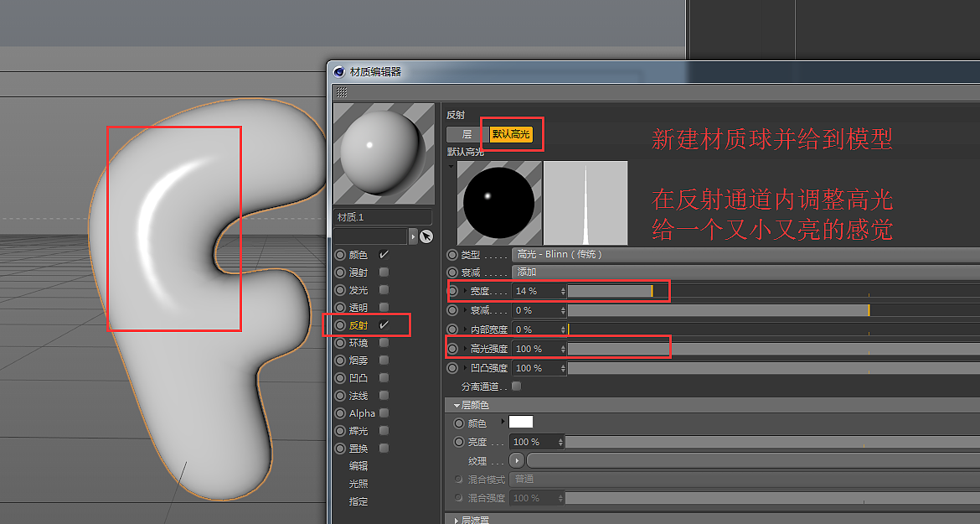The image size is (980, 524).
Task: Toggle the animation dot beside 层颜色 颜色
Action: coord(459,423)
